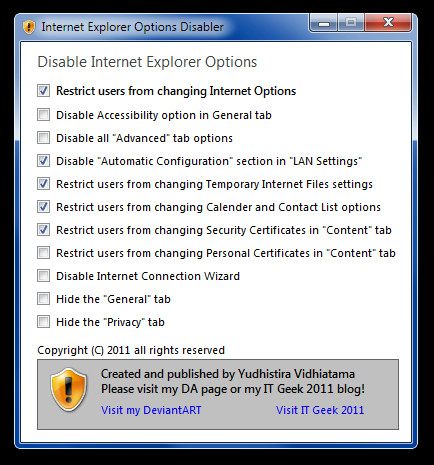The width and height of the screenshot is (434, 465).
Task: Click the disabled maximize button
Action: pos(351,23)
